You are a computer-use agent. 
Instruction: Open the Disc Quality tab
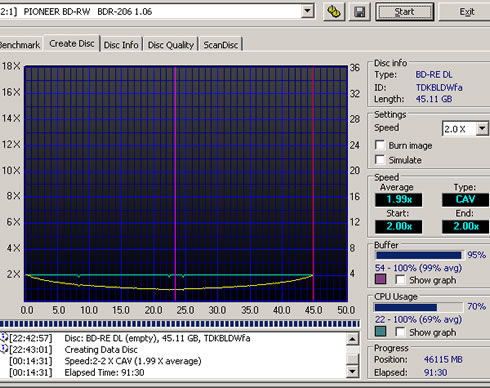(171, 45)
